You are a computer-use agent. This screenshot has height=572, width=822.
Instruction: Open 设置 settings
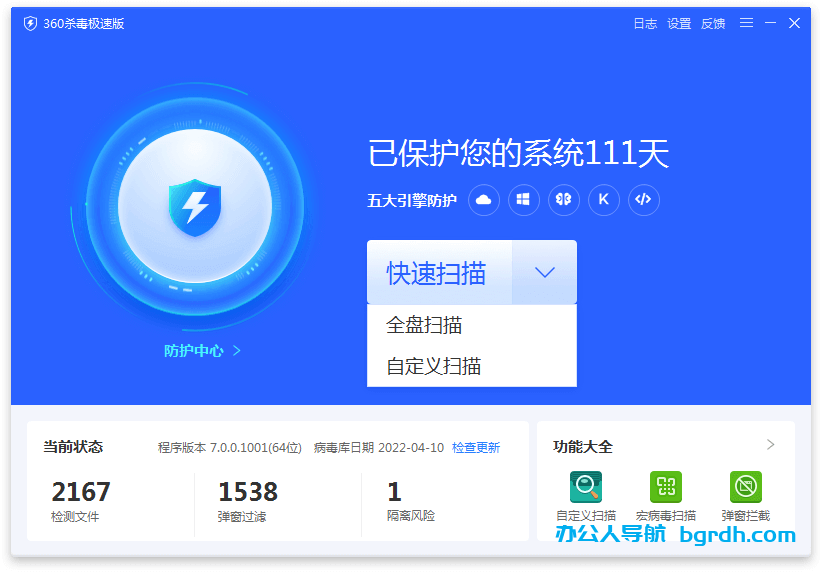679,24
